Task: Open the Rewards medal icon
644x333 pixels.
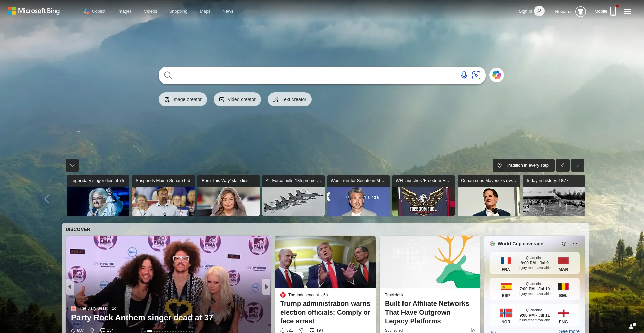Action: click(x=581, y=12)
